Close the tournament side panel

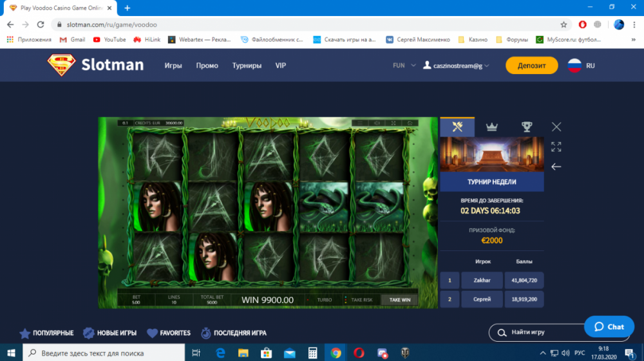[556, 127]
